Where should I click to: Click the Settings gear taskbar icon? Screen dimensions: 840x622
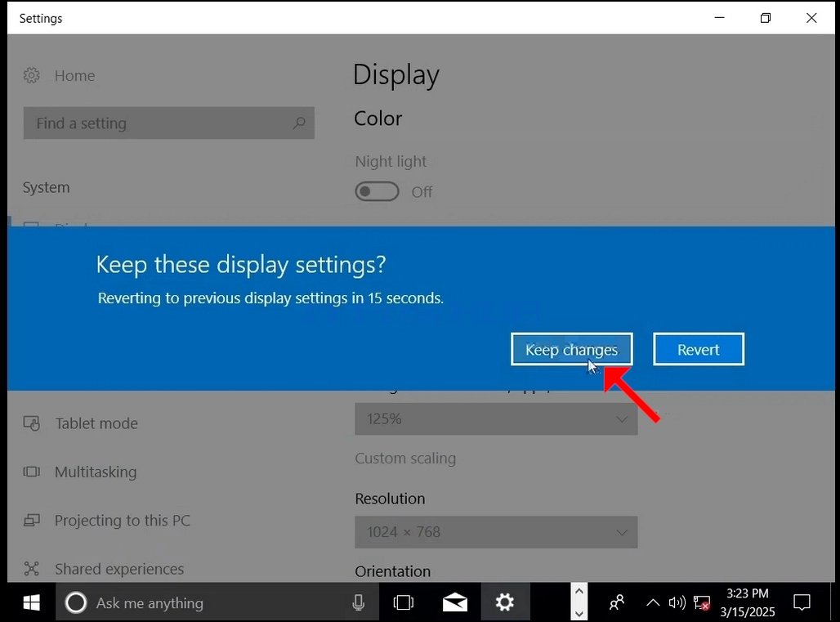[505, 602]
